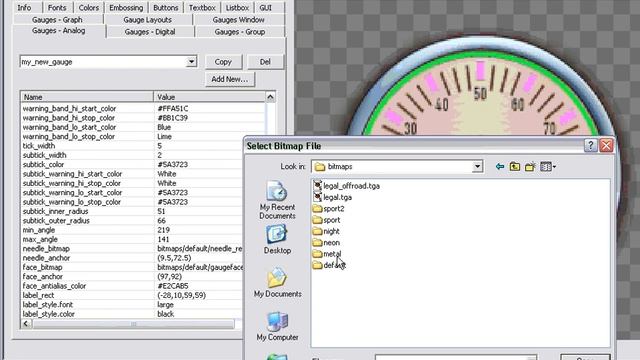Click Lime value of warning_band_lo_stop_color
Image resolution: width=640 pixels, height=360 pixels.
tap(164, 136)
